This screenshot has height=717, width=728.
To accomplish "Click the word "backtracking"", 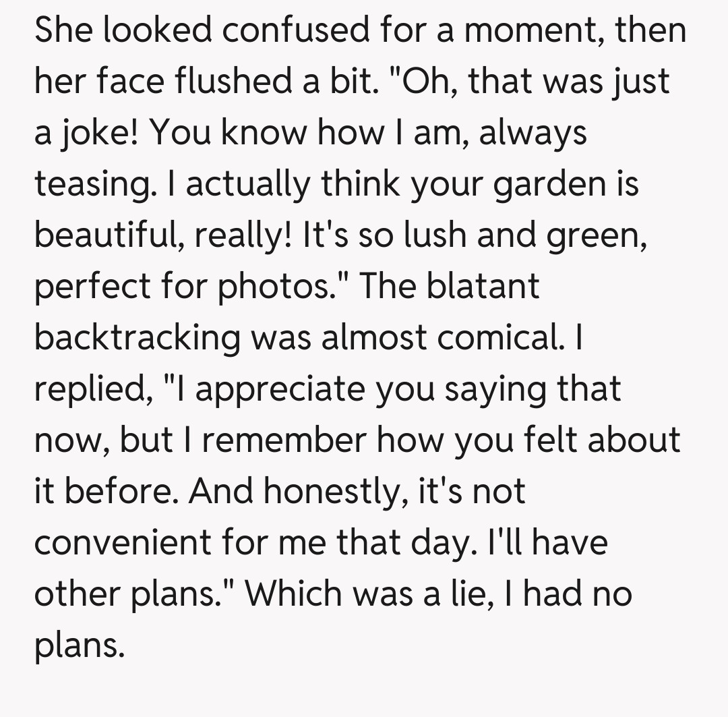I will 137,339.
